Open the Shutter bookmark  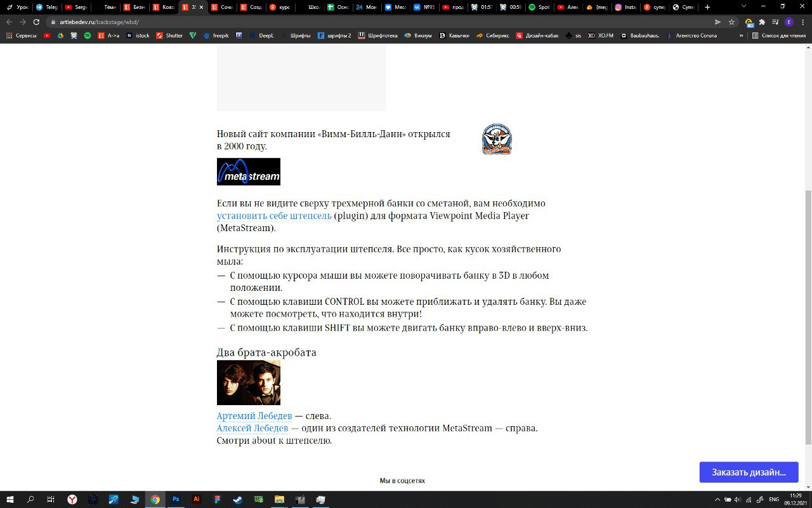[x=169, y=36]
